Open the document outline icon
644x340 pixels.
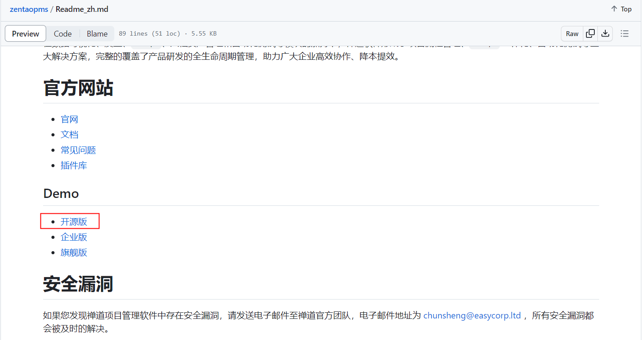(x=624, y=33)
